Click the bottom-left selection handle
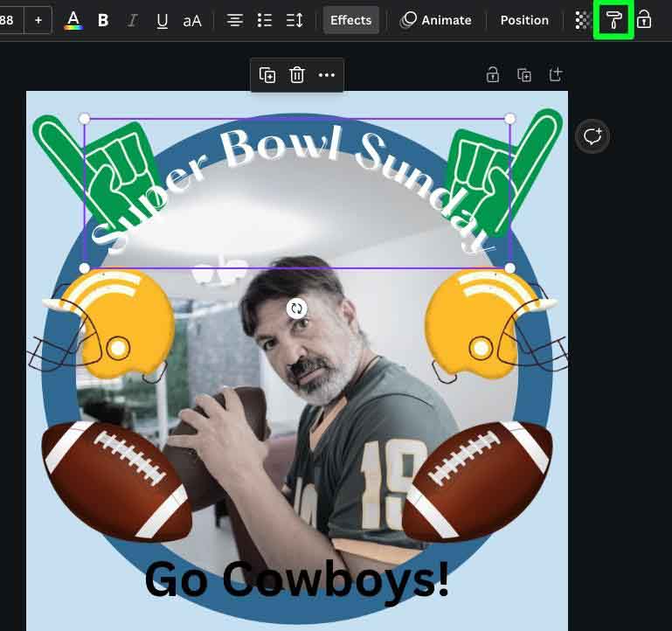Screen dimensions: 672x631 coord(85,268)
